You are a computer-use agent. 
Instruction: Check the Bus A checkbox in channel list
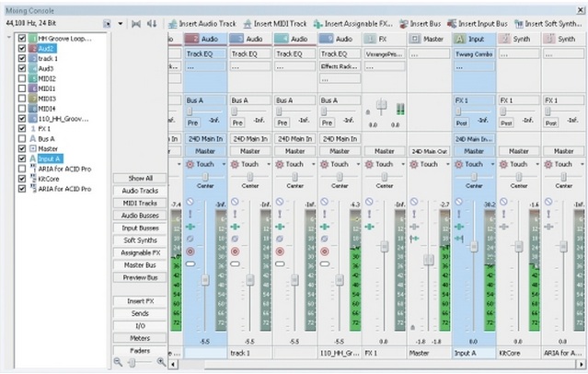pyautogui.click(x=23, y=139)
